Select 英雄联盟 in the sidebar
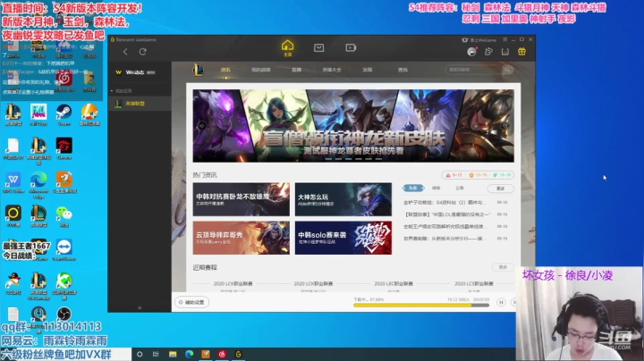This screenshot has height=361, width=644. [140, 104]
